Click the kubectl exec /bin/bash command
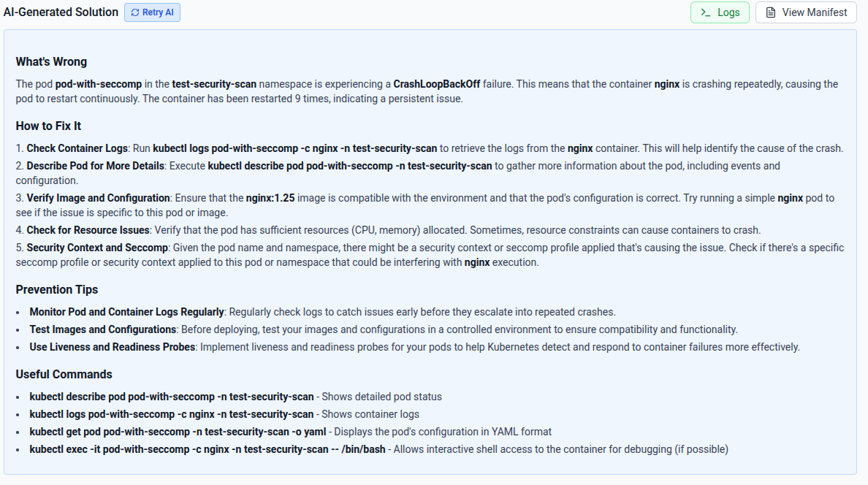 [208, 449]
